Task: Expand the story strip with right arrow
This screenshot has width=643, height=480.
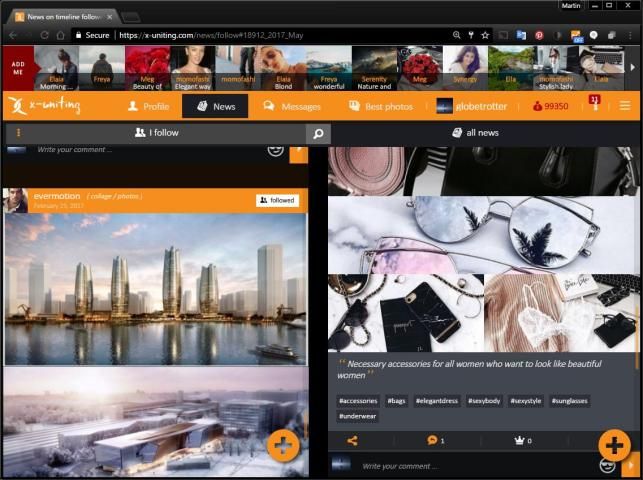Action: pyautogui.click(x=632, y=67)
